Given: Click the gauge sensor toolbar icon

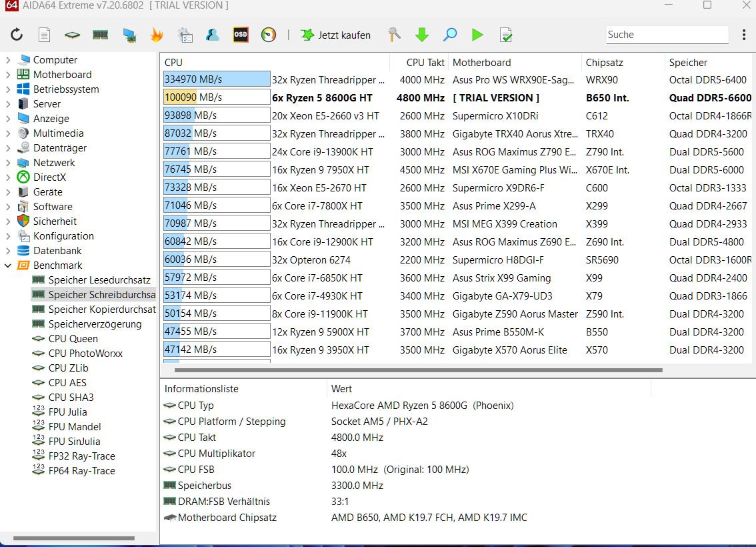Looking at the screenshot, I should [269, 35].
